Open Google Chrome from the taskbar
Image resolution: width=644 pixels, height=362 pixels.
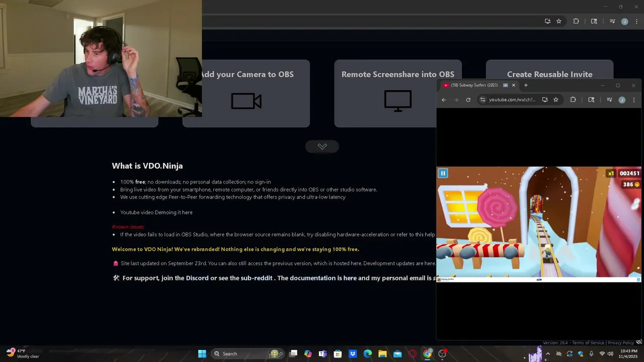[427, 354]
